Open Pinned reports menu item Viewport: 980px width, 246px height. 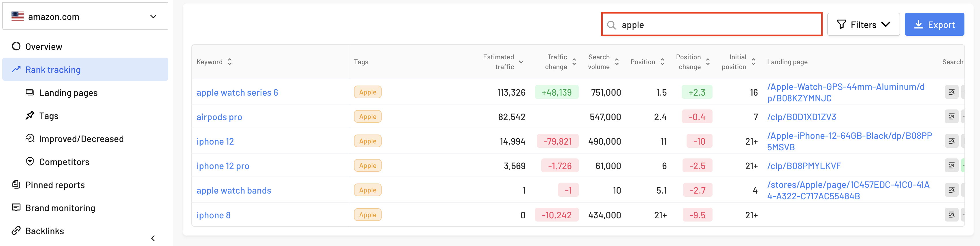click(85, 185)
